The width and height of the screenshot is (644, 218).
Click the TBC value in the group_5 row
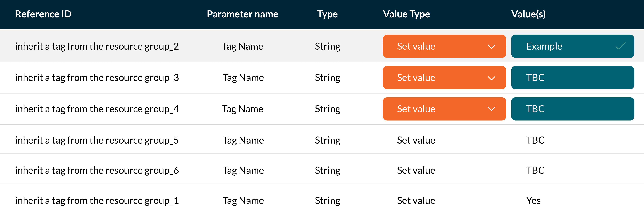[535, 140]
